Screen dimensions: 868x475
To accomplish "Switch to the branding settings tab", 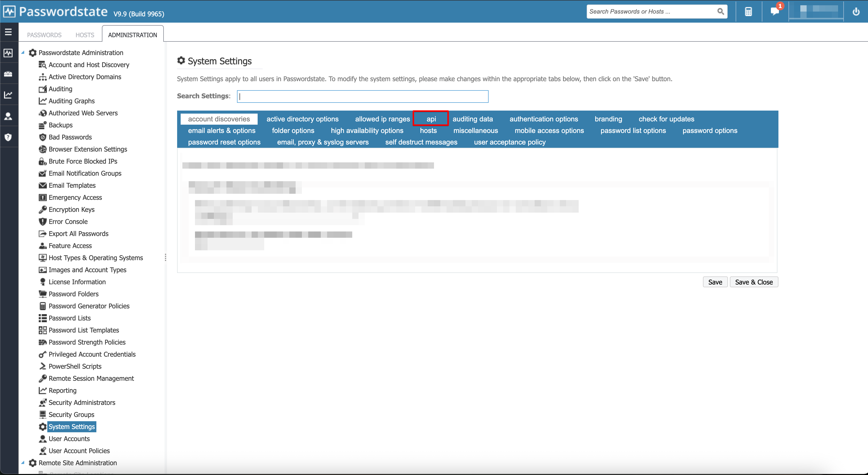I will click(x=608, y=118).
